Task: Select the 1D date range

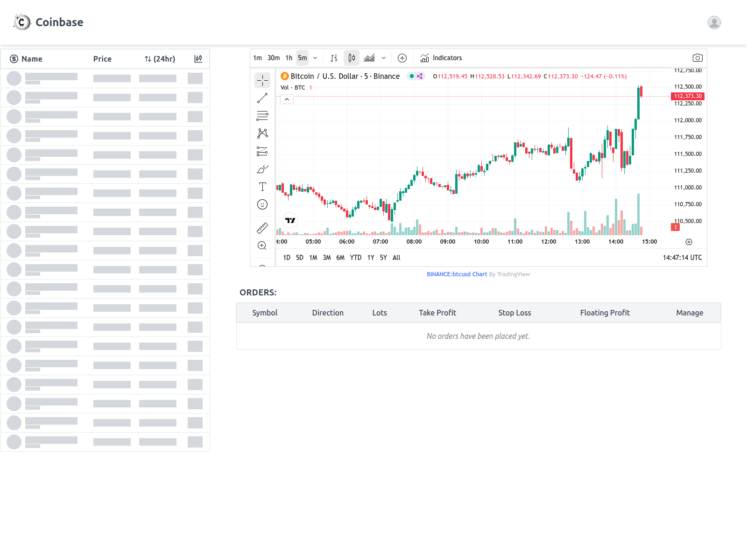Action: tap(287, 258)
